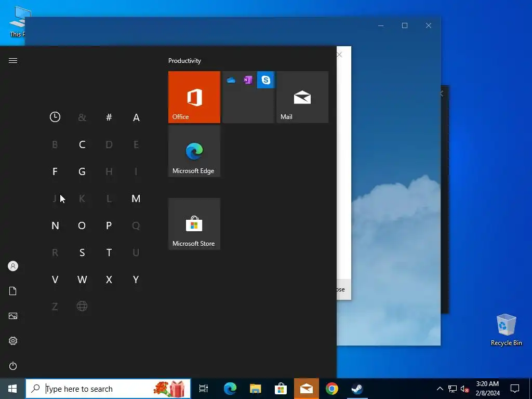The image size is (532, 399).
Task: Focus the taskbar search box
Action: pyautogui.click(x=108, y=389)
